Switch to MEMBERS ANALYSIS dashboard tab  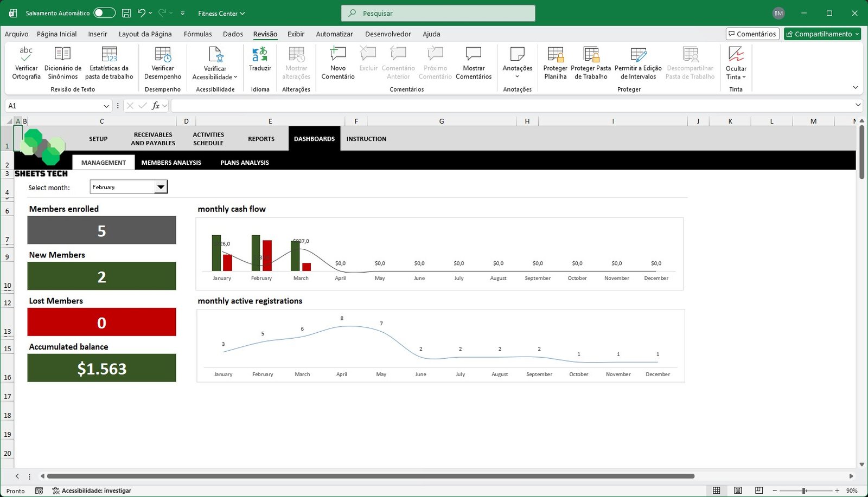[171, 163]
